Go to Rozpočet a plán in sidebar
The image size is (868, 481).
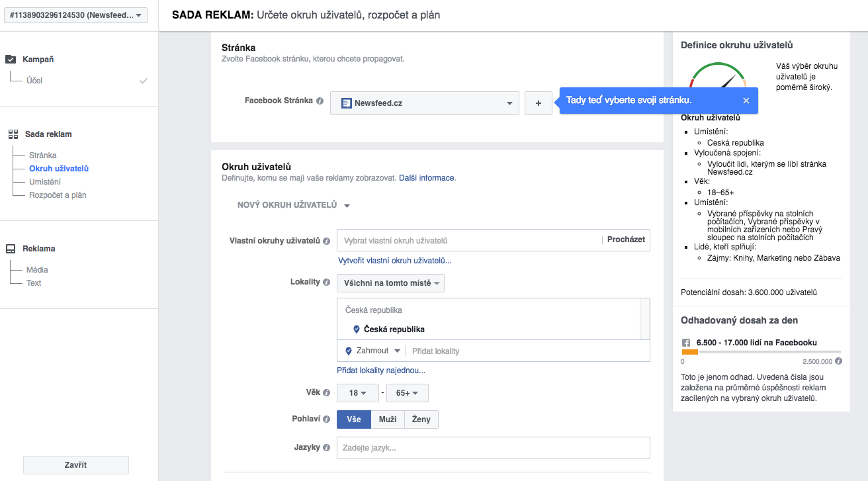click(58, 195)
